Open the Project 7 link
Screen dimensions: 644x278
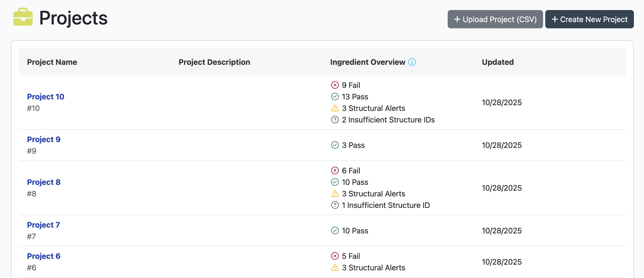[43, 225]
